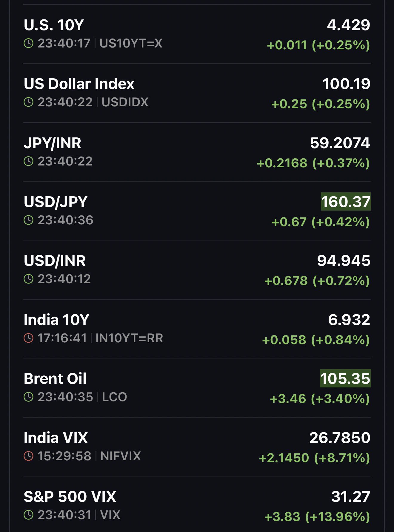Tap the highlighted USD/JPY price 160.37

345,202
